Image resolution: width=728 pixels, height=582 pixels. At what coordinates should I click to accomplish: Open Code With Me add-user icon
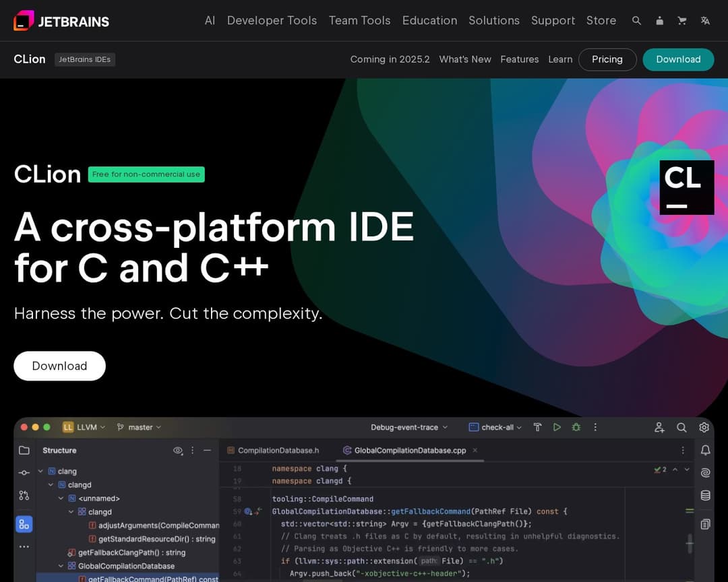click(659, 428)
